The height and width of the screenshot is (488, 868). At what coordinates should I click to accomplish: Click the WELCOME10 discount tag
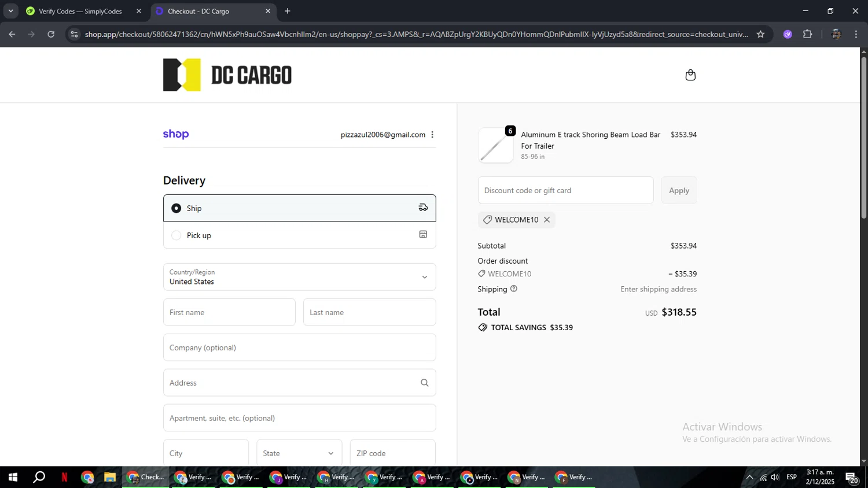[x=517, y=220]
